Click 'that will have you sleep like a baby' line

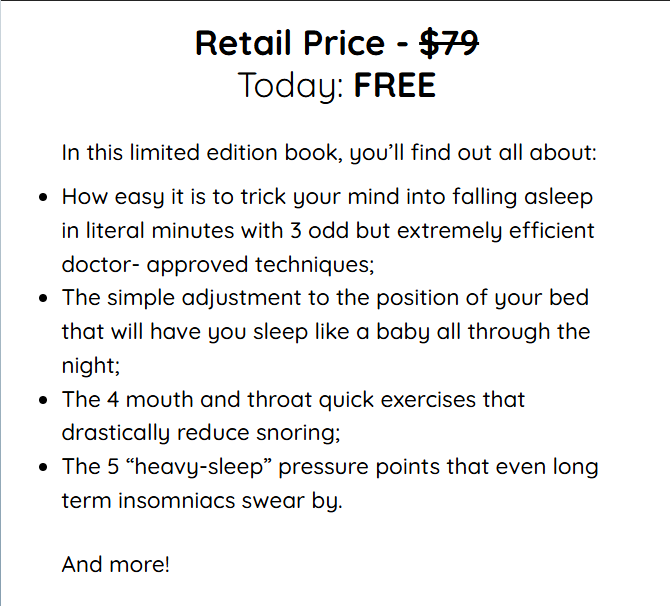[x=326, y=332]
